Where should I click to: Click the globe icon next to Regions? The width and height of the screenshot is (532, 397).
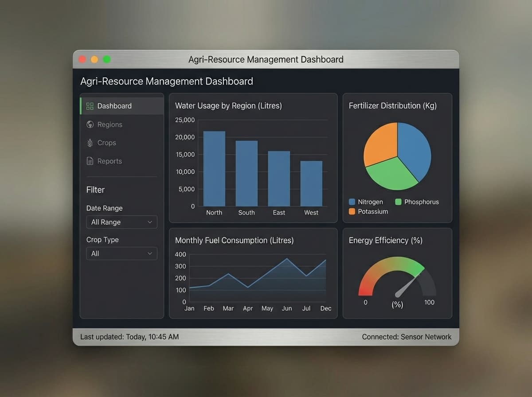click(x=90, y=125)
